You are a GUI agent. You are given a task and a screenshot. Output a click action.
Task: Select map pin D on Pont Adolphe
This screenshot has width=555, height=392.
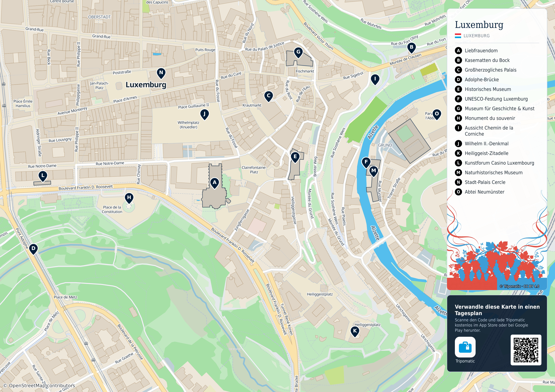tap(33, 249)
